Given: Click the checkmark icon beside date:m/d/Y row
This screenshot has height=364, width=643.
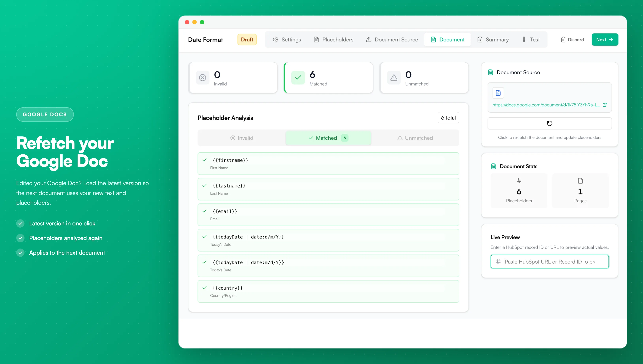Looking at the screenshot, I should pyautogui.click(x=204, y=262).
